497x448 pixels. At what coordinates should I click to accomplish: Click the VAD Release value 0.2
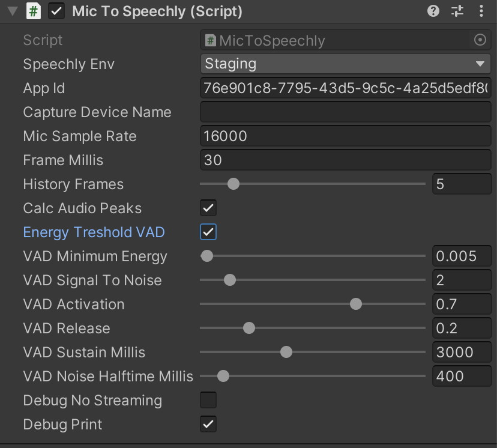coord(462,328)
